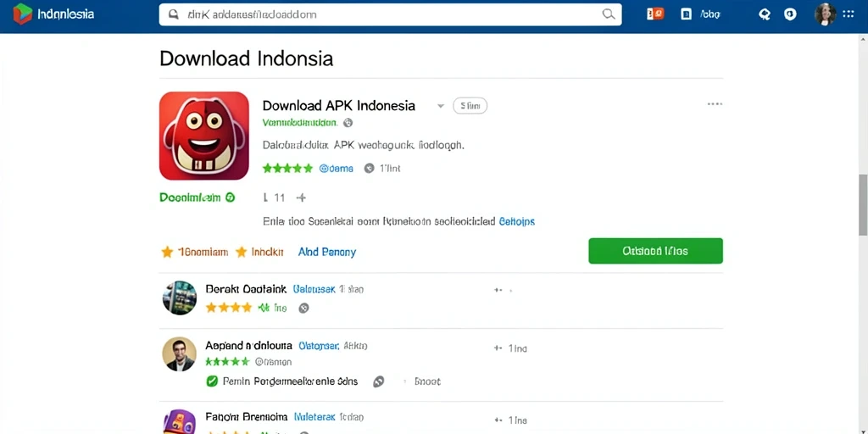The height and width of the screenshot is (434, 868).
Task: Click the five green stars rating
Action: [x=288, y=169]
